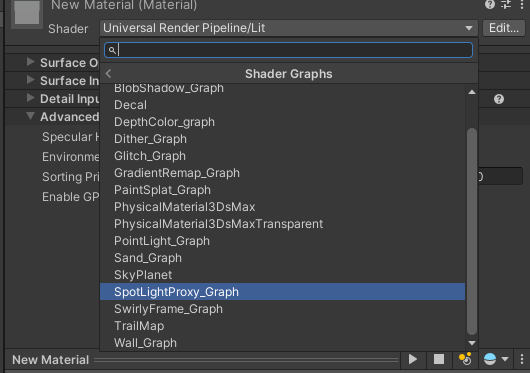The width and height of the screenshot is (530, 373).
Task: Open the Shader dropdown showing Universal Render Pipeline/Lit
Action: point(288,28)
